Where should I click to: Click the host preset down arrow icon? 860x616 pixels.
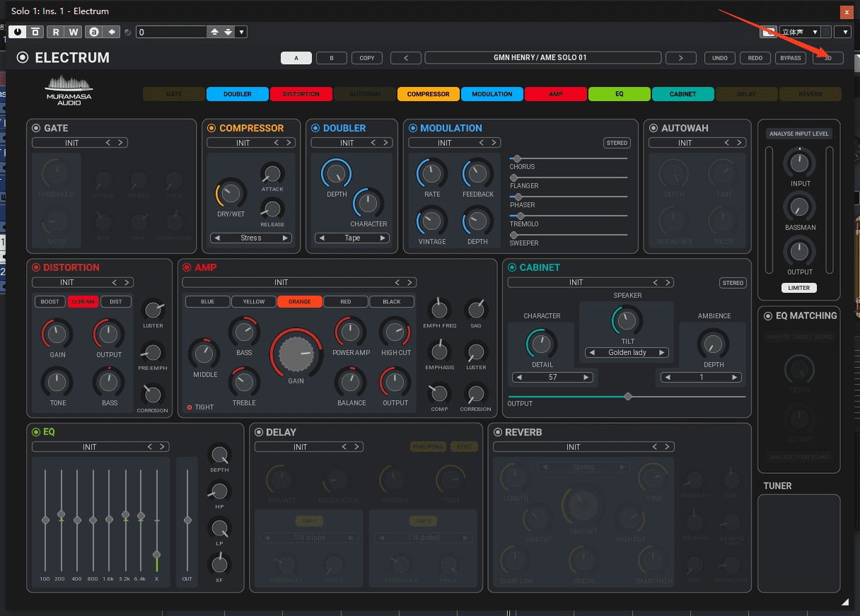[x=228, y=32]
